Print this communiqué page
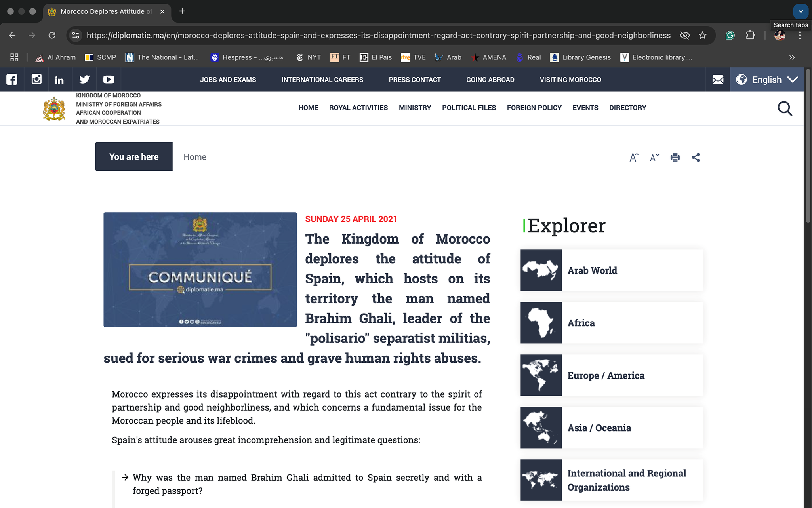 point(675,158)
